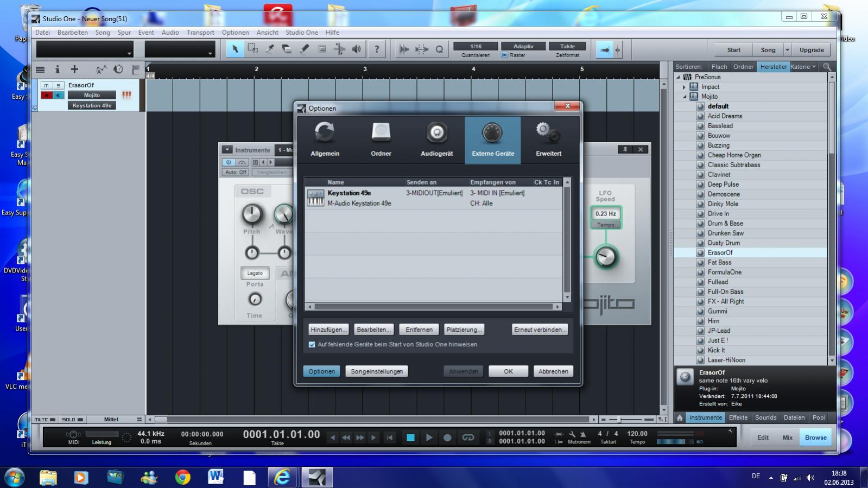Image resolution: width=868 pixels, height=488 pixels.
Task: Open the Song button dropdown arrow
Action: click(x=787, y=50)
